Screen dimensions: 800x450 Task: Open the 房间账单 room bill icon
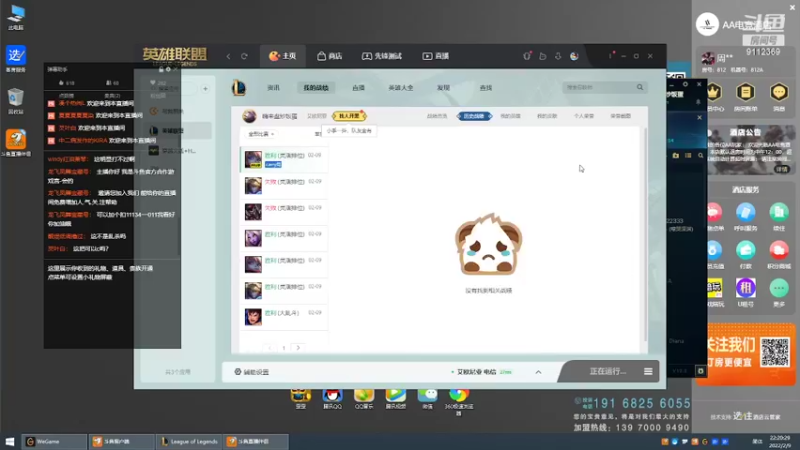745,96
